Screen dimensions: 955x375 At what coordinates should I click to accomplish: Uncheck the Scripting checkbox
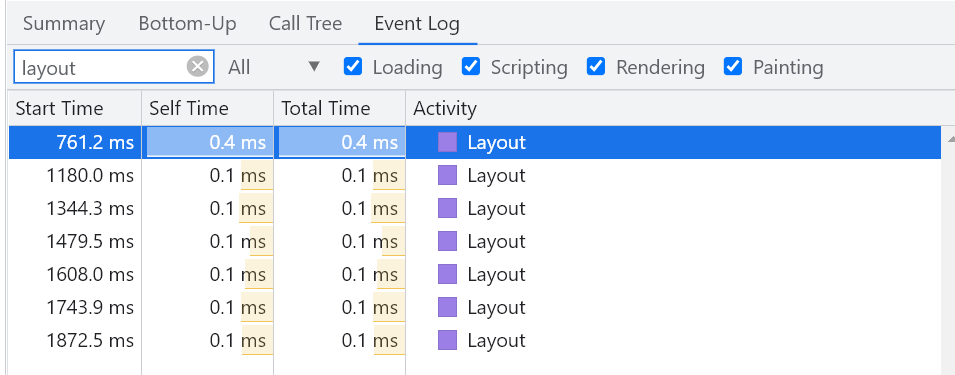471,66
